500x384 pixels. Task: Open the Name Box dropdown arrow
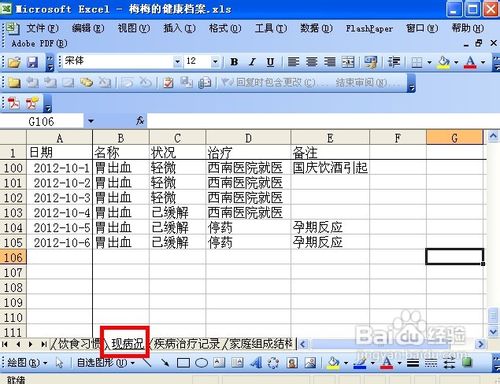click(91, 121)
